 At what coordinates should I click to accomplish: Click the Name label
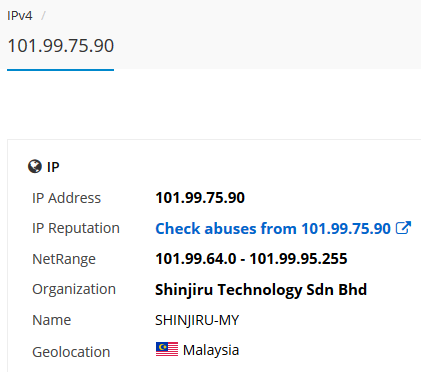click(51, 320)
